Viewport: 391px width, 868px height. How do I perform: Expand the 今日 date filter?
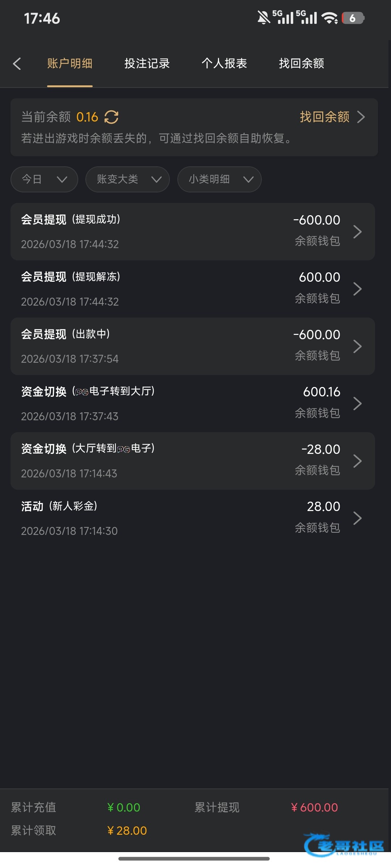point(44,179)
